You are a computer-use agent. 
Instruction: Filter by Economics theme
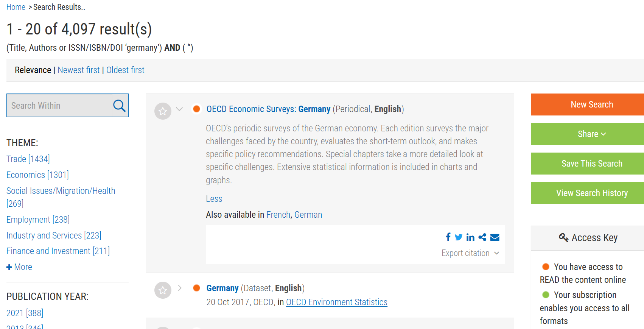[x=37, y=175]
